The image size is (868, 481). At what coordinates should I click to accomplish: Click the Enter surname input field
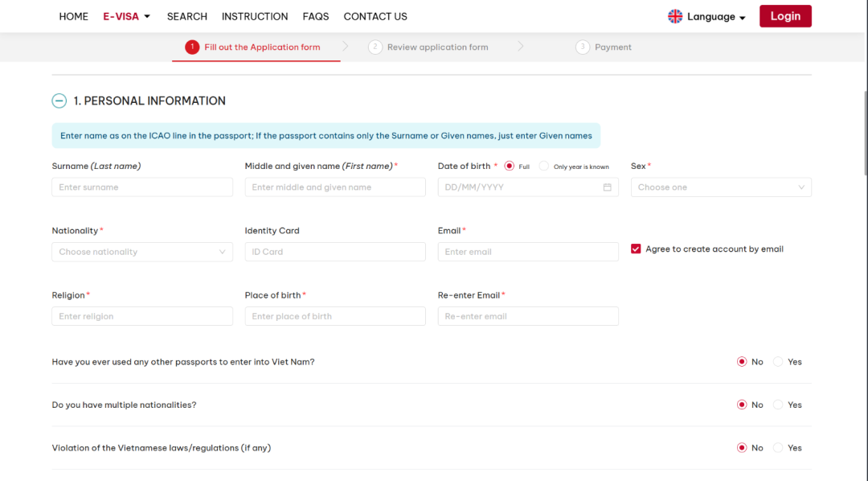point(142,187)
